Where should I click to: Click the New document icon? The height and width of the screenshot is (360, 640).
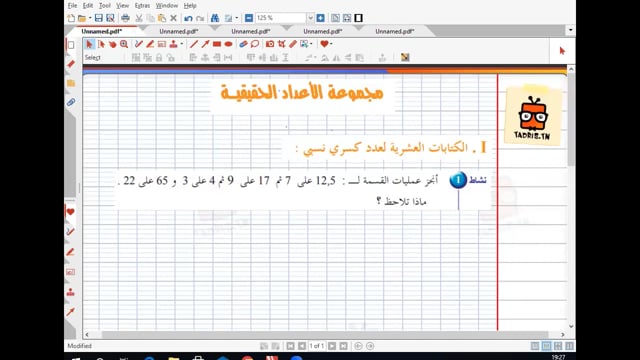click(x=71, y=18)
